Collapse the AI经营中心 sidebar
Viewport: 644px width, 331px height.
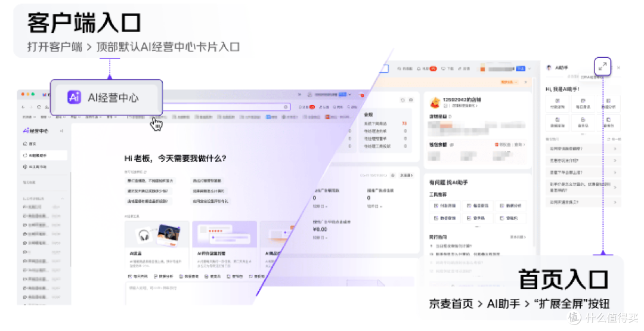[x=61, y=131]
